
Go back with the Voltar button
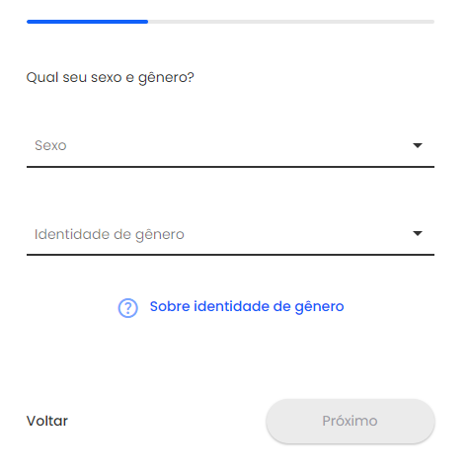(47, 421)
